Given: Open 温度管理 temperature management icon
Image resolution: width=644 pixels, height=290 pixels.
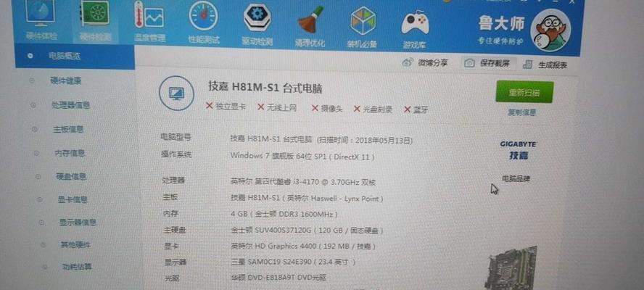Looking at the screenshot, I should [x=149, y=15].
